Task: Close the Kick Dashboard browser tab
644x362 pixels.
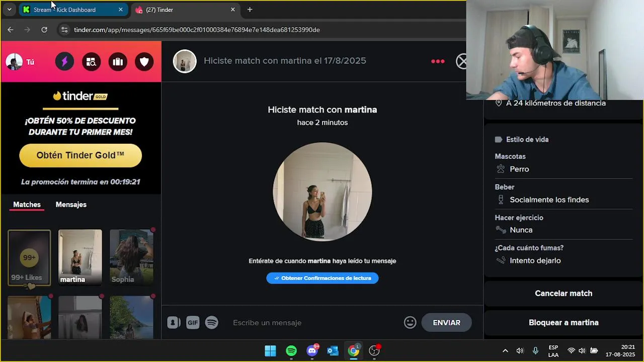Action: [120, 10]
